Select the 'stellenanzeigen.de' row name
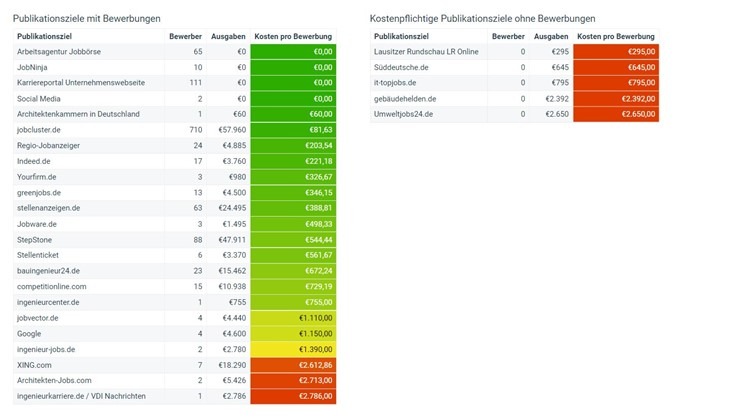Screen dimensions: 756x419 click(48, 208)
